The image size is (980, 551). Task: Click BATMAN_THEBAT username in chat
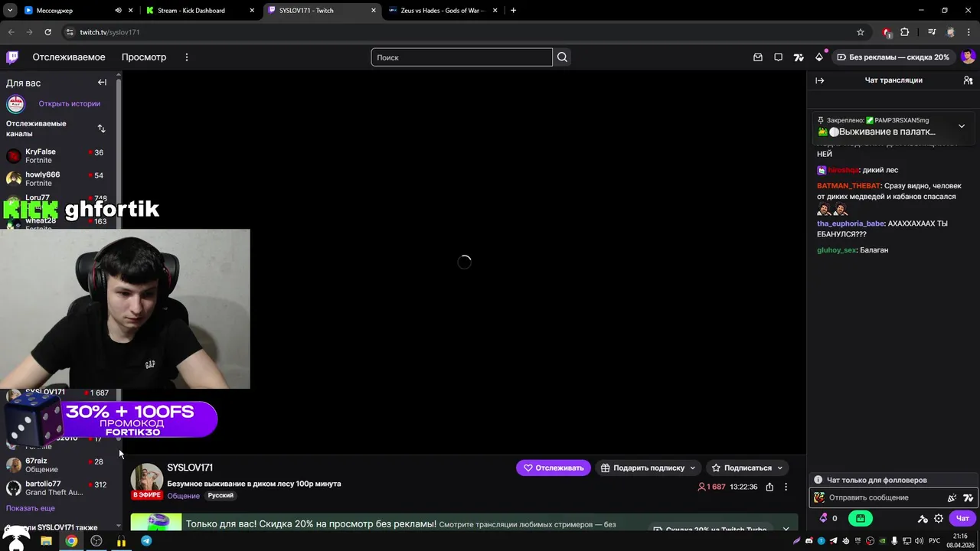[848, 186]
